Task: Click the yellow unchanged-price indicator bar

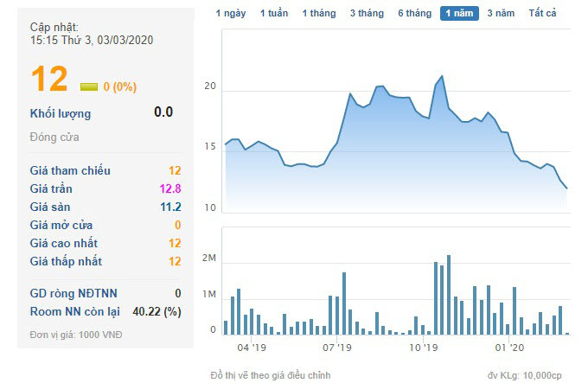Action: click(89, 86)
